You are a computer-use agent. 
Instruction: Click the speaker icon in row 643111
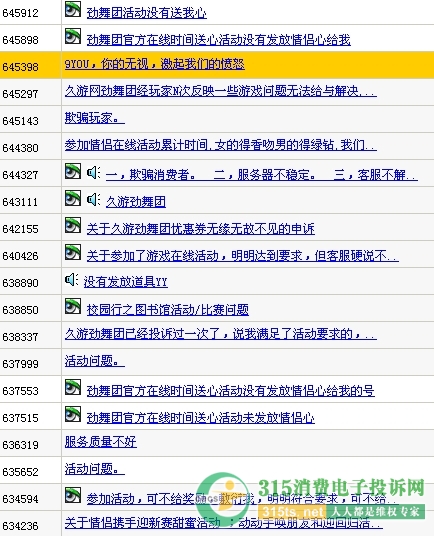point(93,199)
